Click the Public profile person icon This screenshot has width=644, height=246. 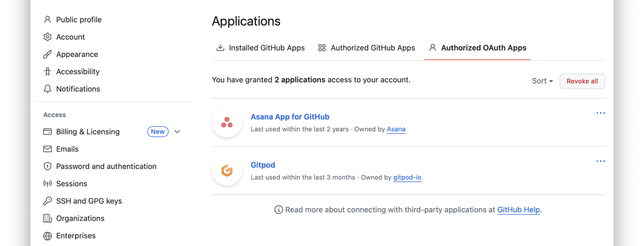pyautogui.click(x=47, y=19)
